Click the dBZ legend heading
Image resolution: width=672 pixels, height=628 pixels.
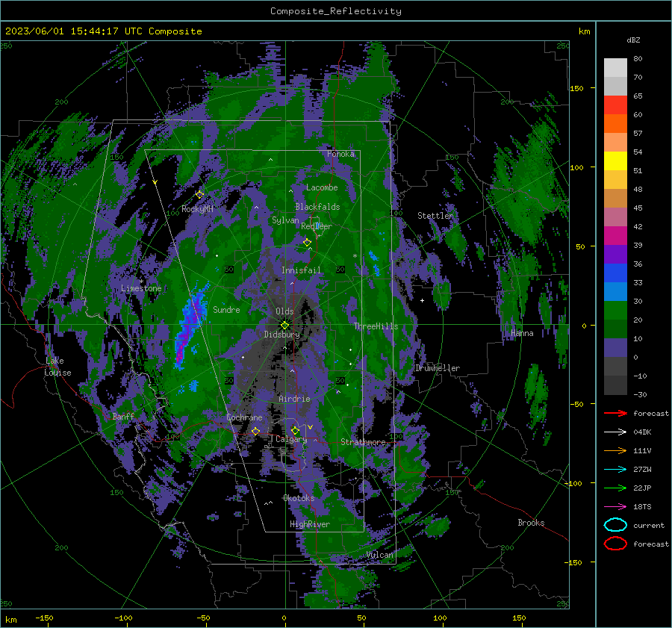point(633,40)
